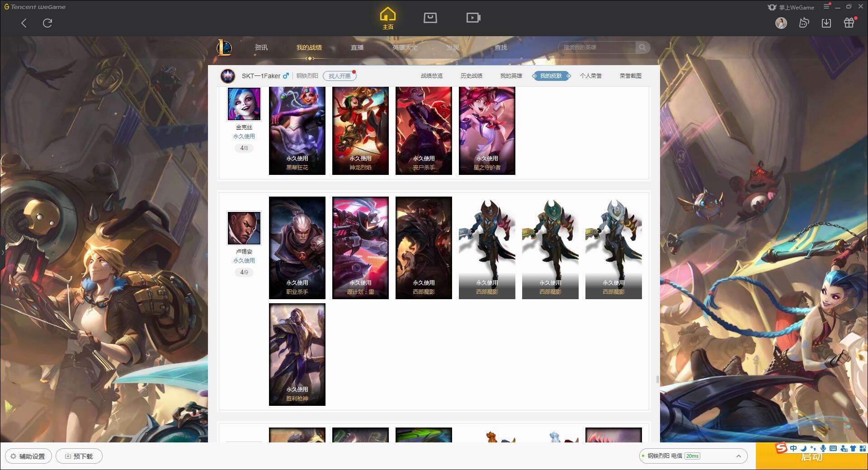Open the user avatar profile
This screenshot has height=470, width=868.
coord(781,23)
